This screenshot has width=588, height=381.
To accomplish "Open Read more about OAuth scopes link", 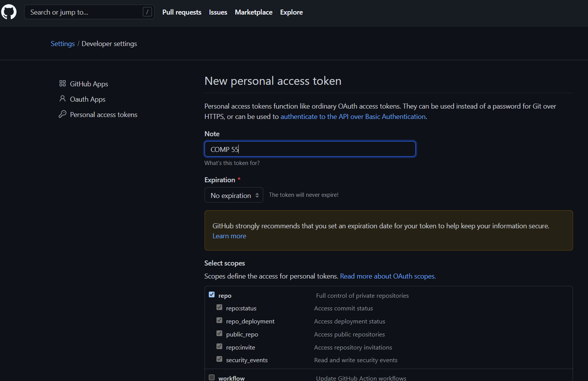I will click(x=388, y=276).
